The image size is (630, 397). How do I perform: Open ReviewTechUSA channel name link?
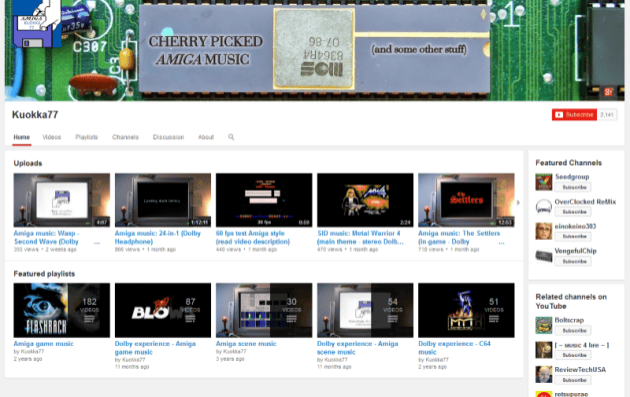[580, 370]
